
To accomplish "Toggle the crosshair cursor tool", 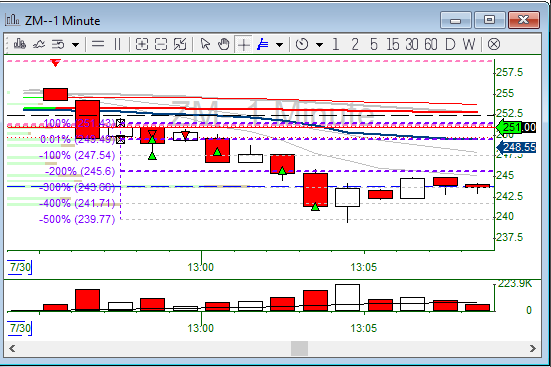I will click(244, 45).
